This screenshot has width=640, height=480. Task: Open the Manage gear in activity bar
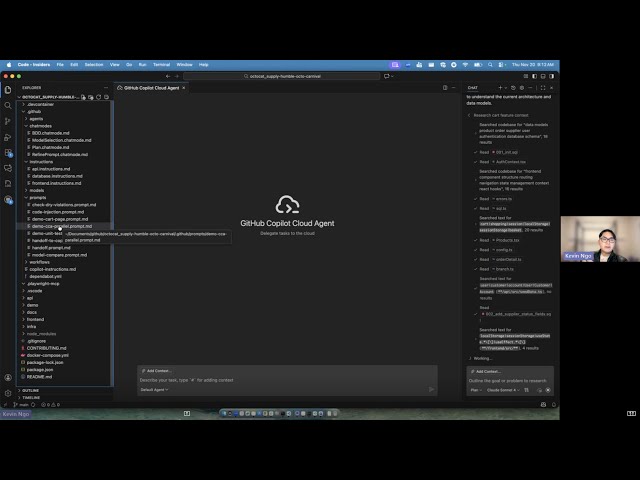pyautogui.click(x=8, y=393)
